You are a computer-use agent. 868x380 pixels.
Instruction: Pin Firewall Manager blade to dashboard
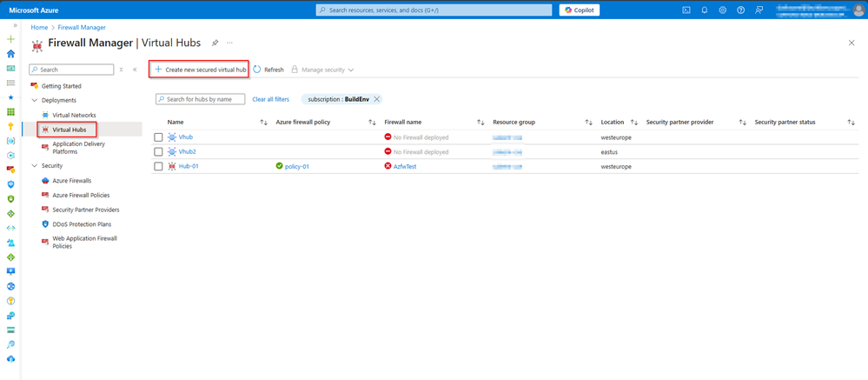pos(215,43)
